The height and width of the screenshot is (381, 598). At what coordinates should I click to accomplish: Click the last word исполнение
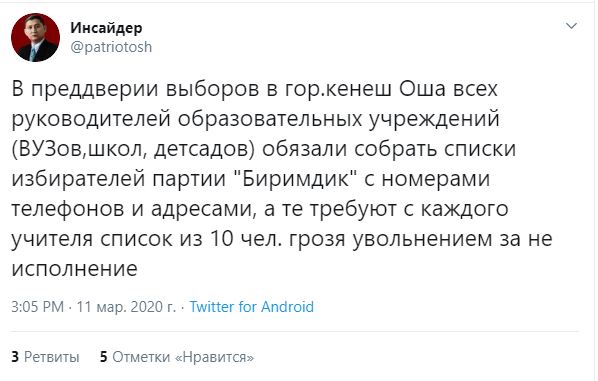[74, 269]
